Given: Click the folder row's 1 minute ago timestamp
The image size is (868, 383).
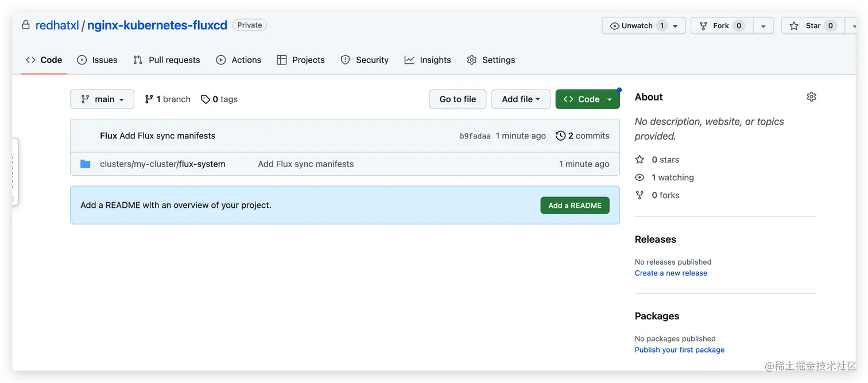Looking at the screenshot, I should pyautogui.click(x=584, y=164).
